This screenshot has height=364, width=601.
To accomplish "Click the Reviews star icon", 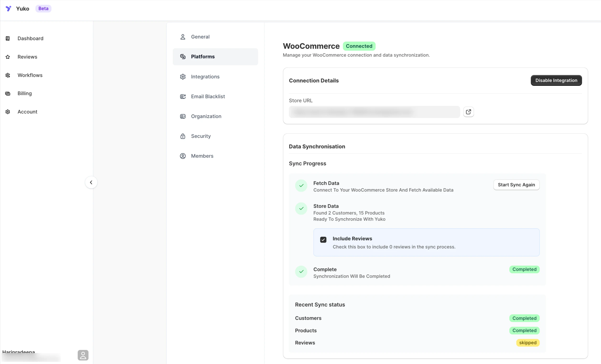I will [x=8, y=57].
